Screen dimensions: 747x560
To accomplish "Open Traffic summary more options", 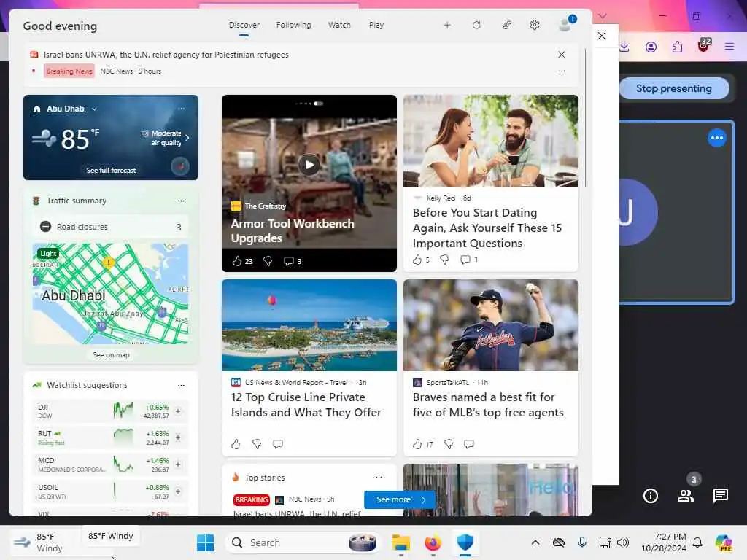I will pos(181,201).
